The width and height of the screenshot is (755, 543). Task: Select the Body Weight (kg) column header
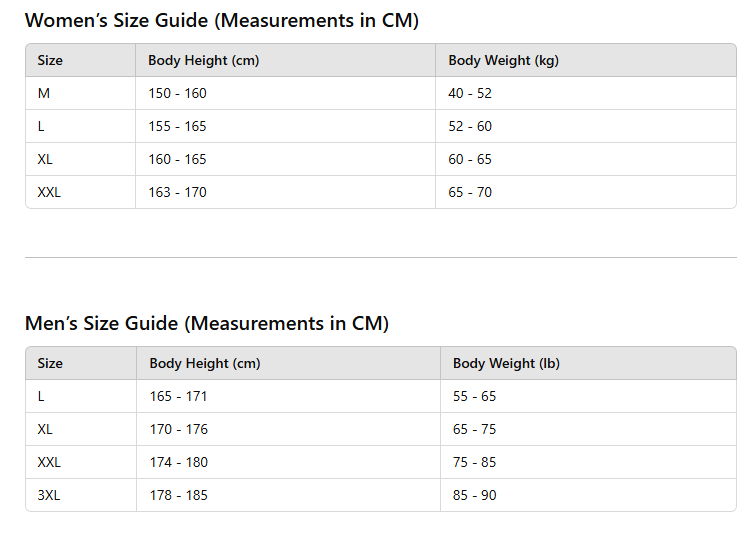[503, 60]
